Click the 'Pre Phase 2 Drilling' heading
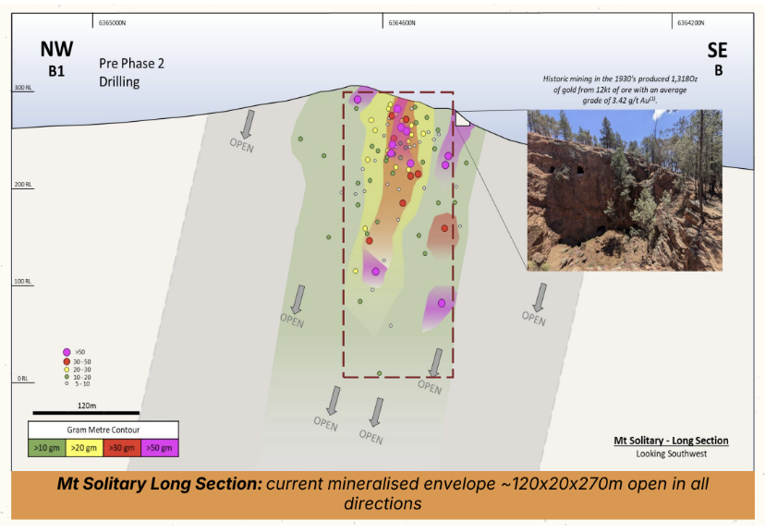765x532 pixels. (x=132, y=72)
